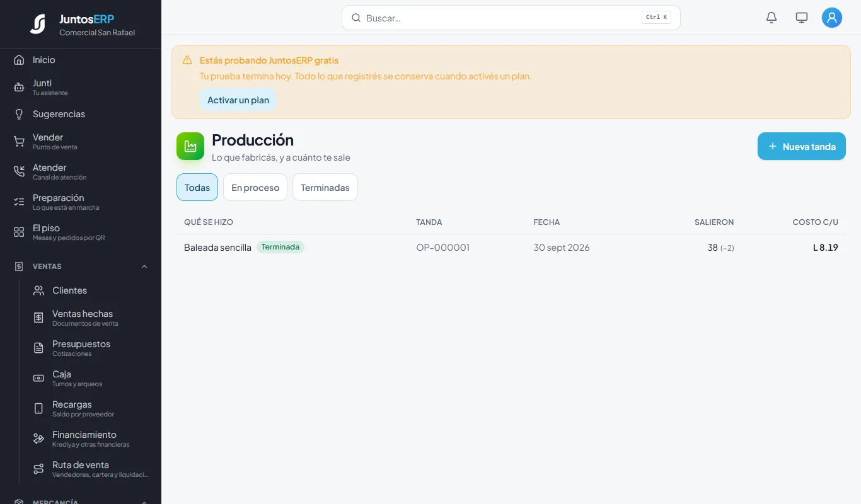Click the COSTO C/U column header
The height and width of the screenshot is (504, 861).
[x=816, y=222]
